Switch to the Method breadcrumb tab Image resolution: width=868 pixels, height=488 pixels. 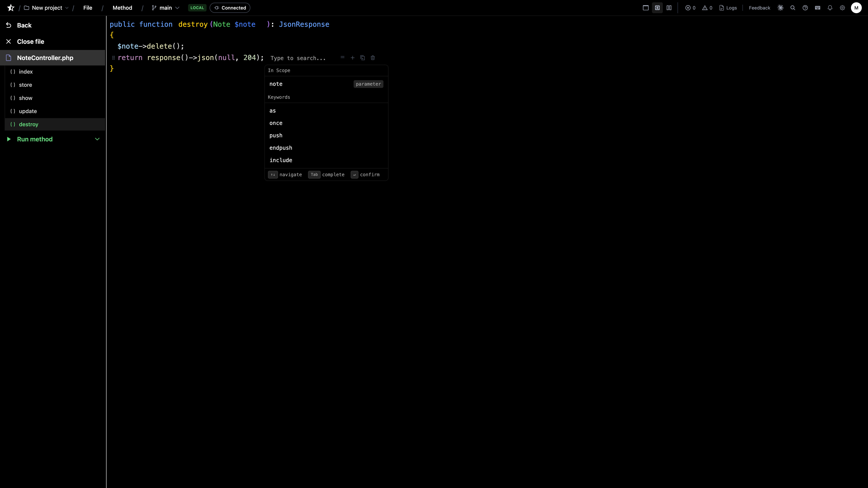point(122,7)
